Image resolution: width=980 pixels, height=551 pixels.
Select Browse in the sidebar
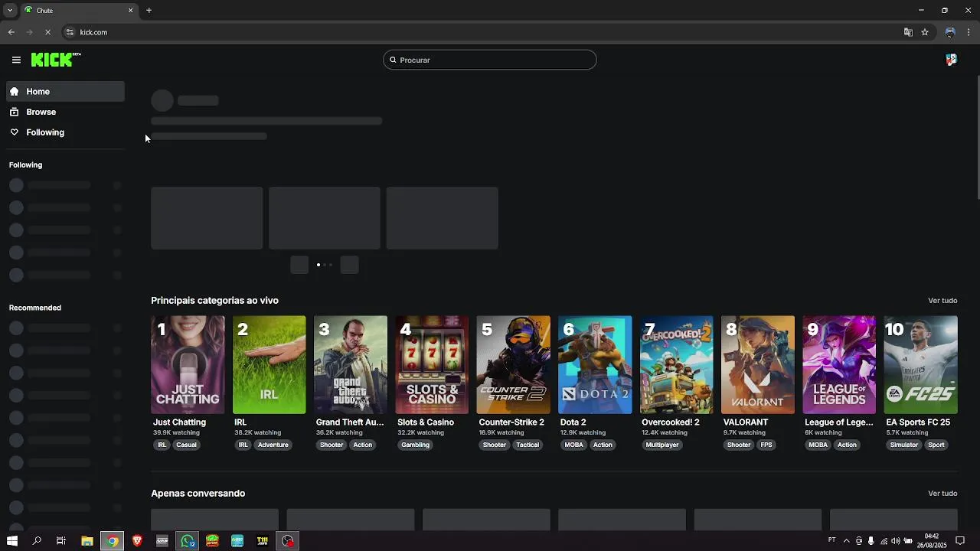(66, 112)
